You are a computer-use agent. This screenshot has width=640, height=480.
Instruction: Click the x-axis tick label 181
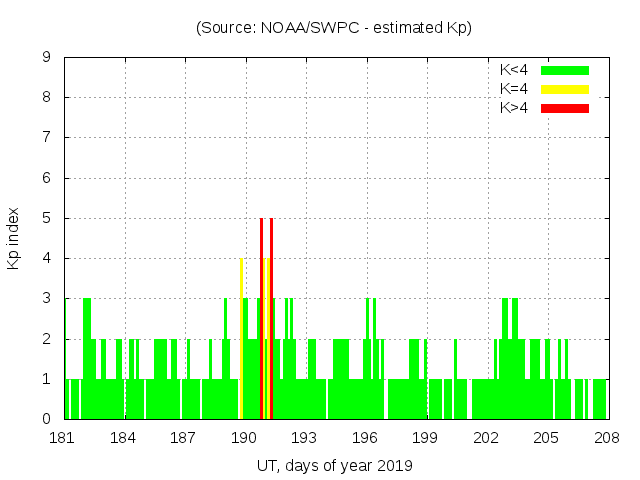coord(64,438)
